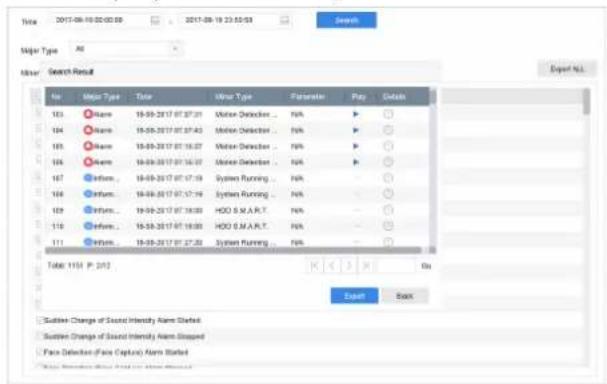
Task: Click the Search Result title text
Action: 71,72
